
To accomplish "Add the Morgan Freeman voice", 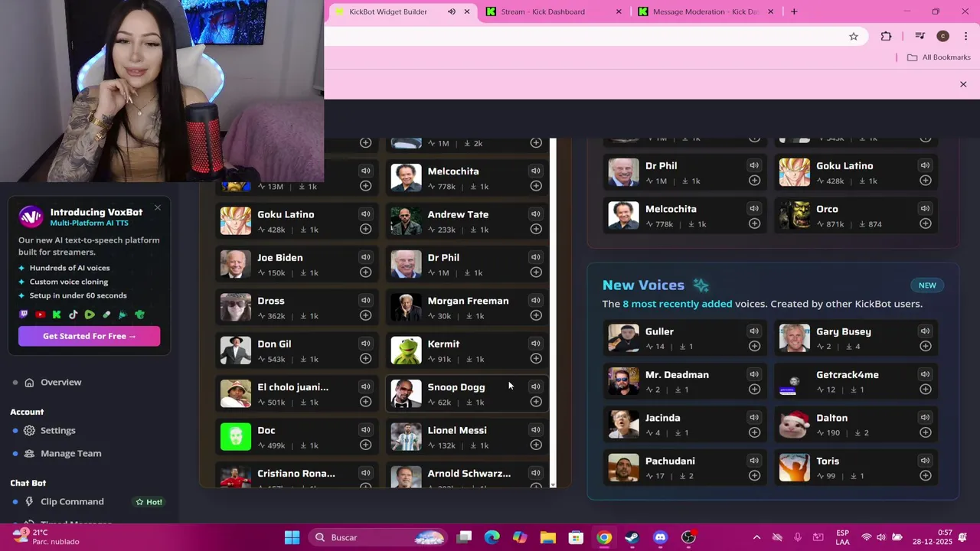I will tap(536, 315).
